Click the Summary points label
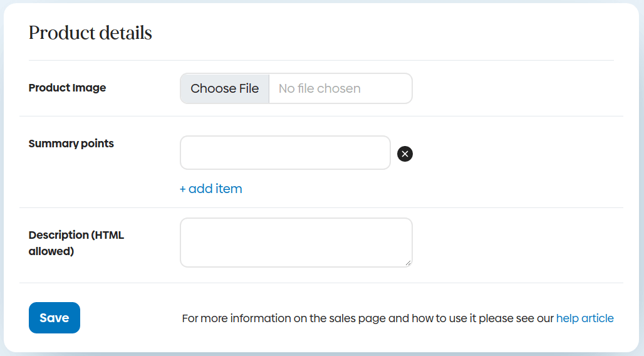Image resolution: width=644 pixels, height=356 pixels. tap(71, 144)
